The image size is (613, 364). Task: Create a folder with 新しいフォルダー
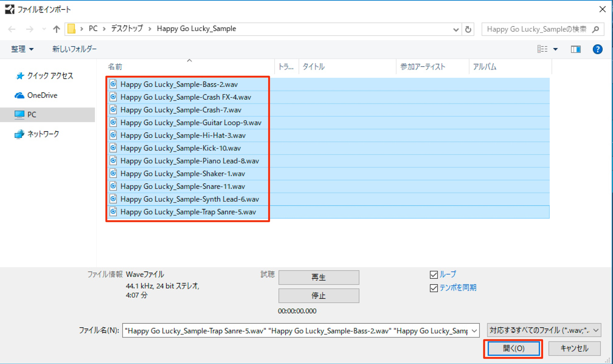(x=75, y=49)
